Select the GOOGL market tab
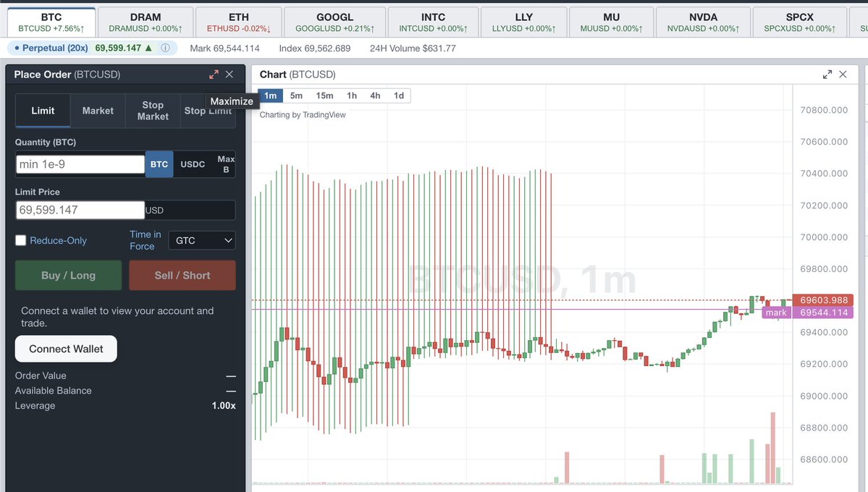The height and width of the screenshot is (492, 868). (335, 22)
